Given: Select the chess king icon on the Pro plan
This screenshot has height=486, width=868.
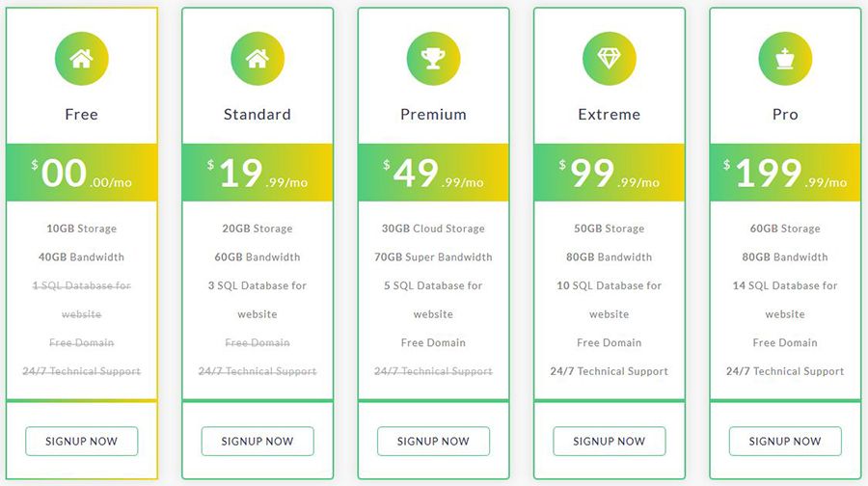Looking at the screenshot, I should point(785,58).
